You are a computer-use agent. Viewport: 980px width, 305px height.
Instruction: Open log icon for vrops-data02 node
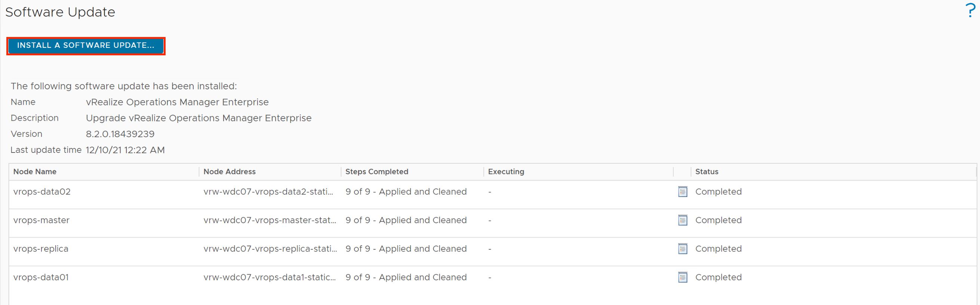tap(682, 192)
